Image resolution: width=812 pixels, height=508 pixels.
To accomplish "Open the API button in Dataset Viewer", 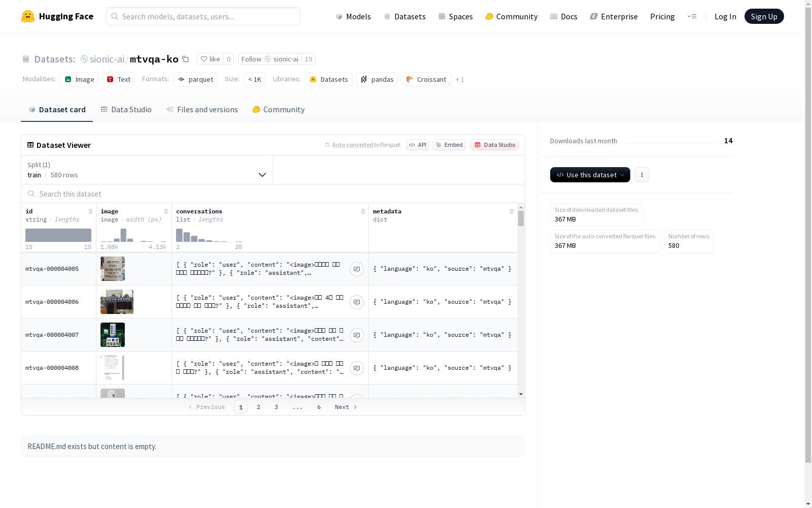I will [418, 145].
